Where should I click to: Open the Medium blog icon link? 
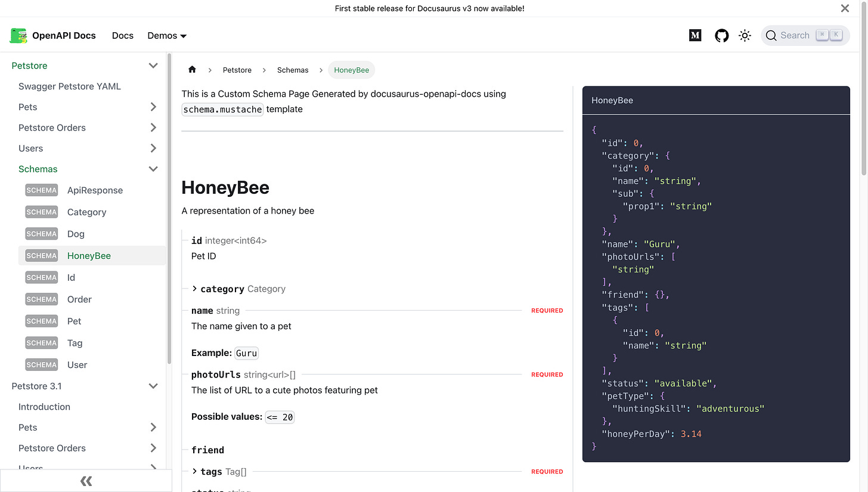(x=695, y=35)
